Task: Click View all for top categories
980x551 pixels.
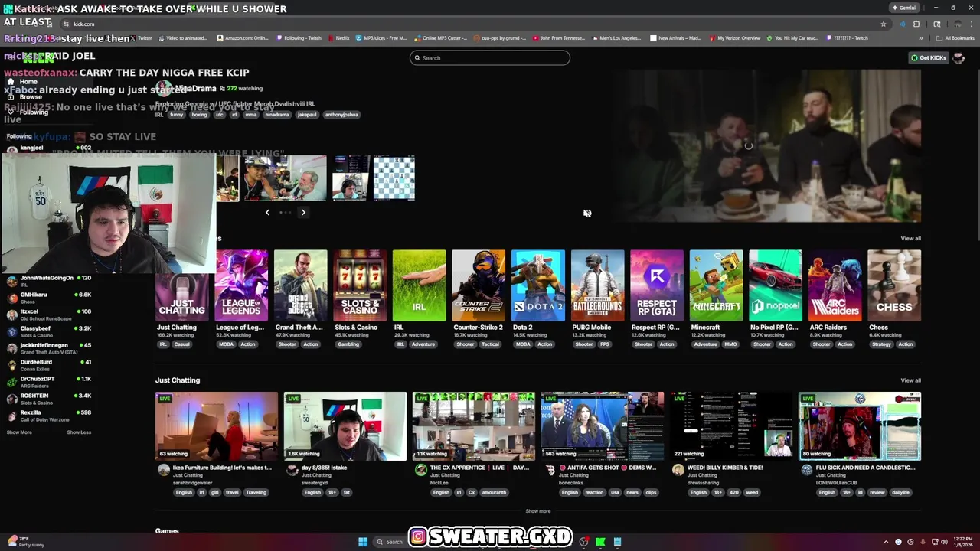Action: (910, 239)
